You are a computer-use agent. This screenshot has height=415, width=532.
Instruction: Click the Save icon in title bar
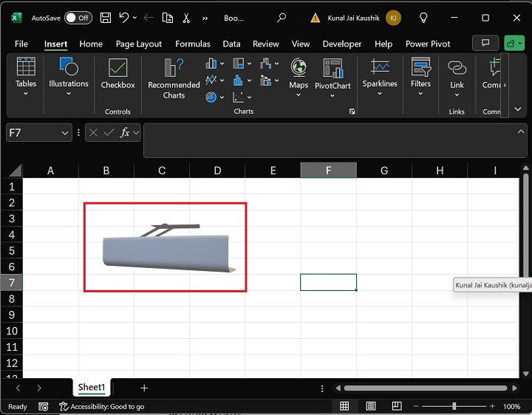[x=106, y=17]
